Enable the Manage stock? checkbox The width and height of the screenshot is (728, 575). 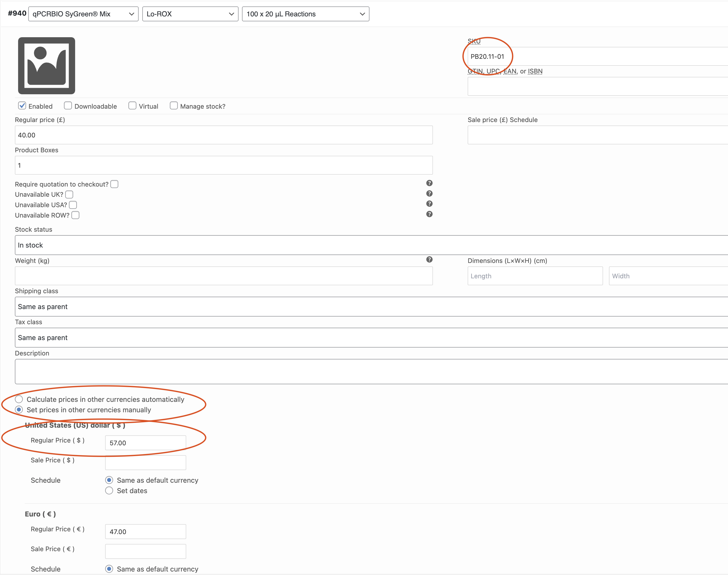click(x=174, y=106)
